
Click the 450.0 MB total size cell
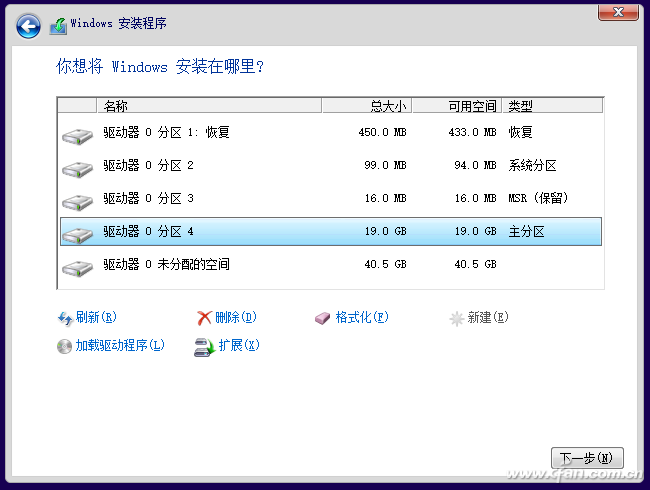tap(382, 133)
